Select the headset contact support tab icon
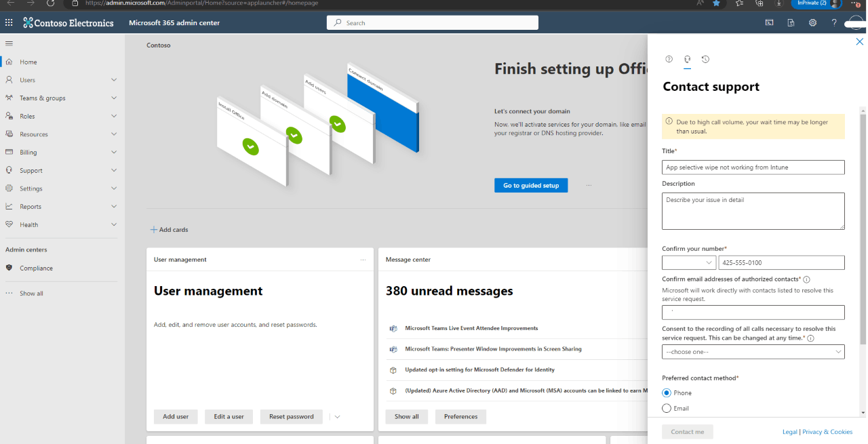The height and width of the screenshot is (444, 868). click(x=687, y=59)
